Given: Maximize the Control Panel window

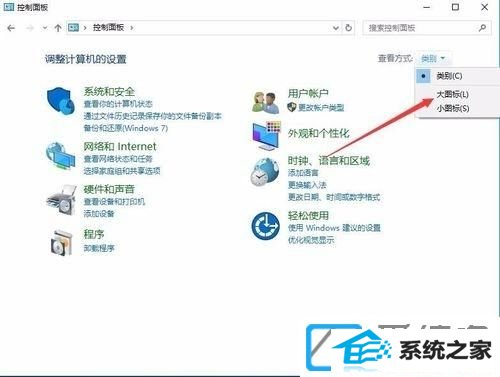Looking at the screenshot, I should [455, 7].
